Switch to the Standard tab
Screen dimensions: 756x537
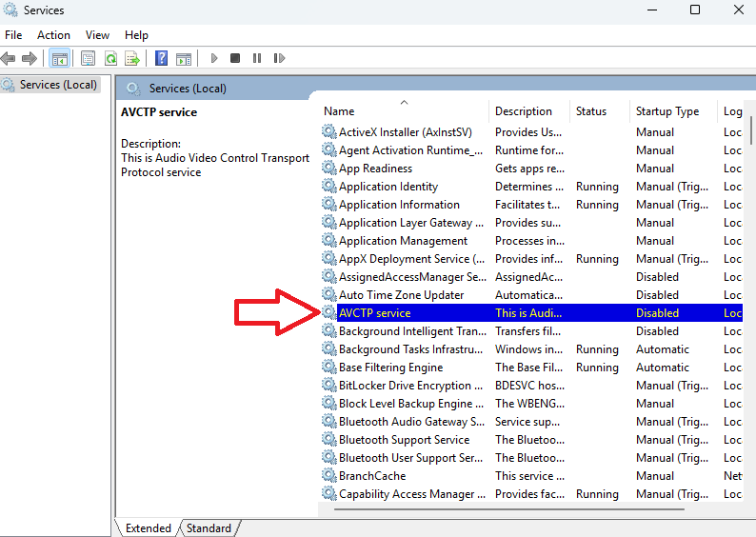[209, 528]
